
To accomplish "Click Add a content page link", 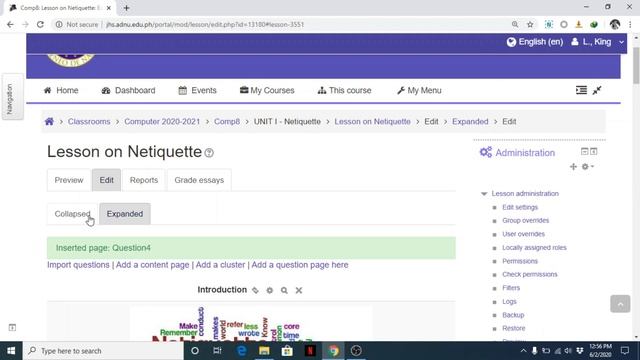I will tap(153, 265).
